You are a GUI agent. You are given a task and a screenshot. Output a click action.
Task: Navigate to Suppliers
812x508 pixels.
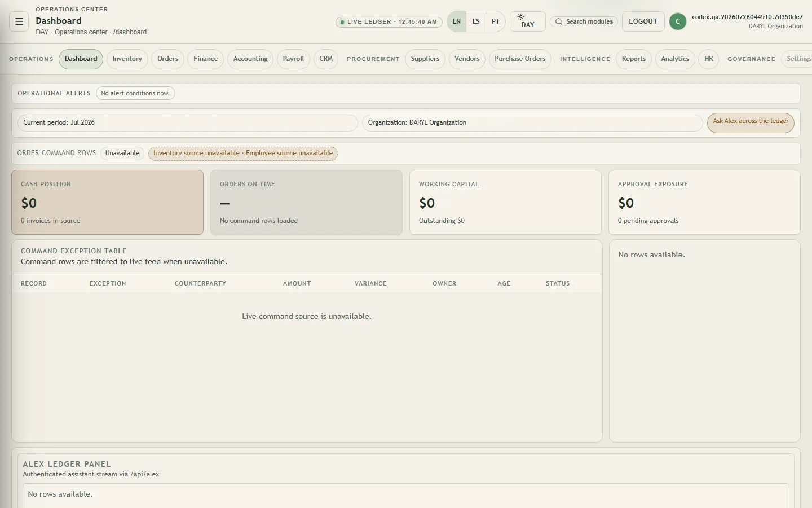pyautogui.click(x=425, y=59)
